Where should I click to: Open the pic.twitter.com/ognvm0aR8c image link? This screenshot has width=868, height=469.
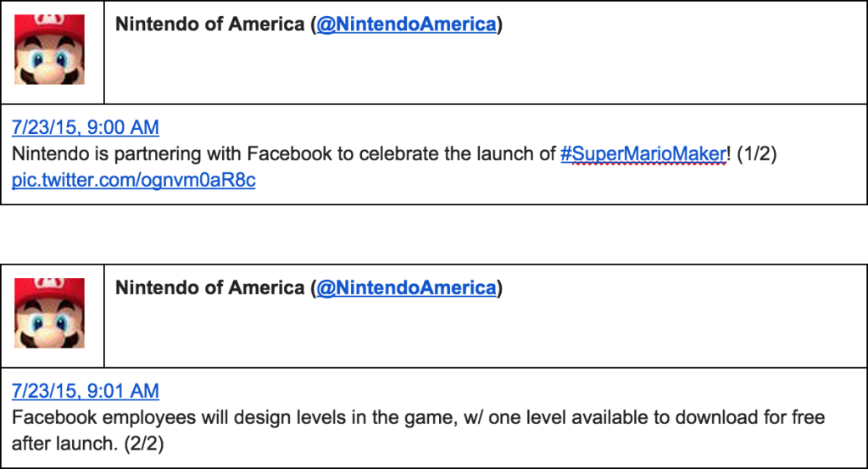tap(133, 180)
